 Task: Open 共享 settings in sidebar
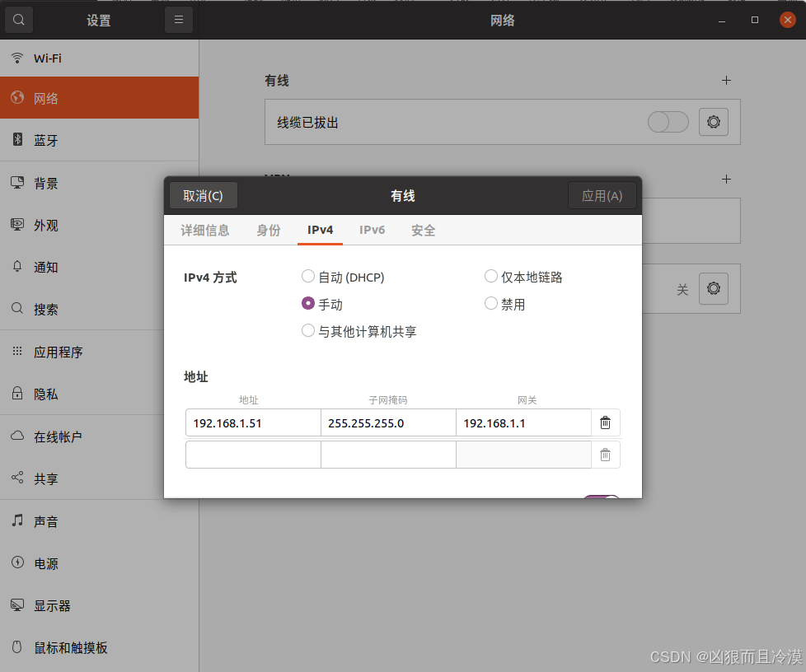(x=82, y=478)
